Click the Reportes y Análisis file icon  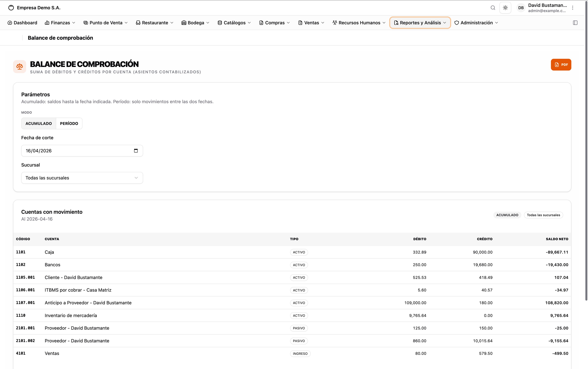click(396, 23)
